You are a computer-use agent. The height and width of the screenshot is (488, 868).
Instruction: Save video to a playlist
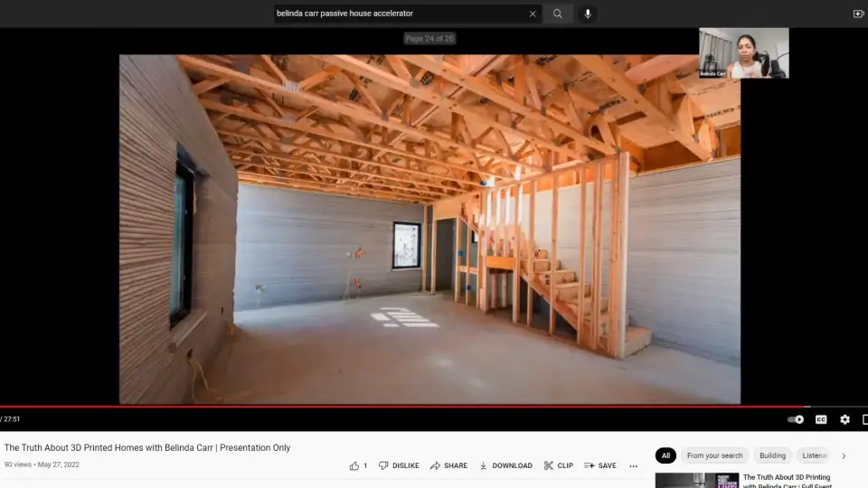600,465
